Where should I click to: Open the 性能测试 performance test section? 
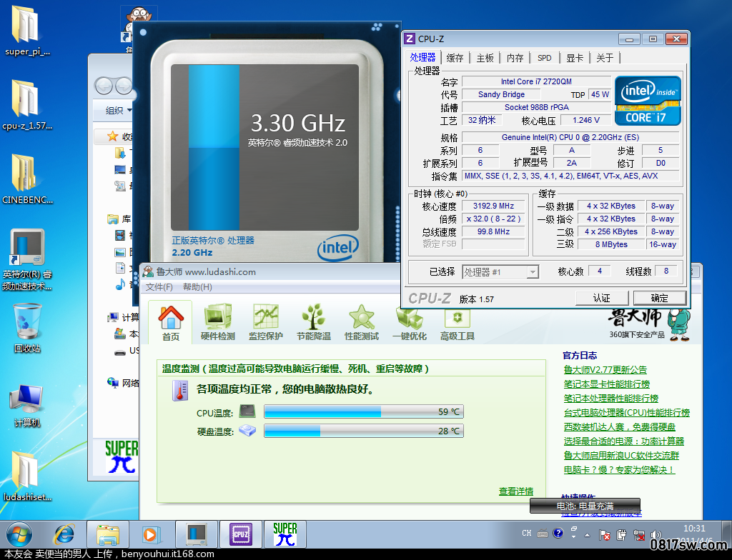(361, 322)
